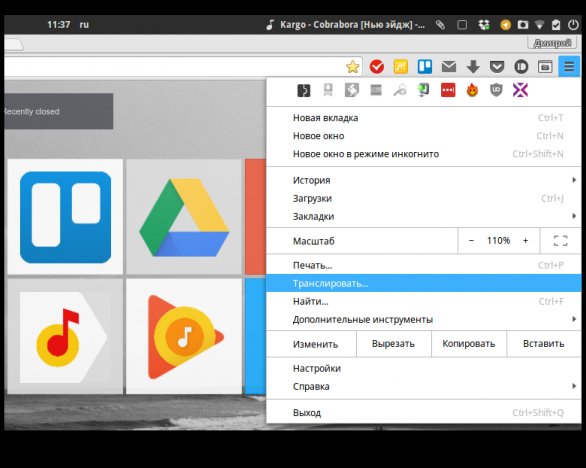Image resolution: width=586 pixels, height=468 pixels.
Task: Open the green monitor extension in menu
Action: pyautogui.click(x=424, y=90)
